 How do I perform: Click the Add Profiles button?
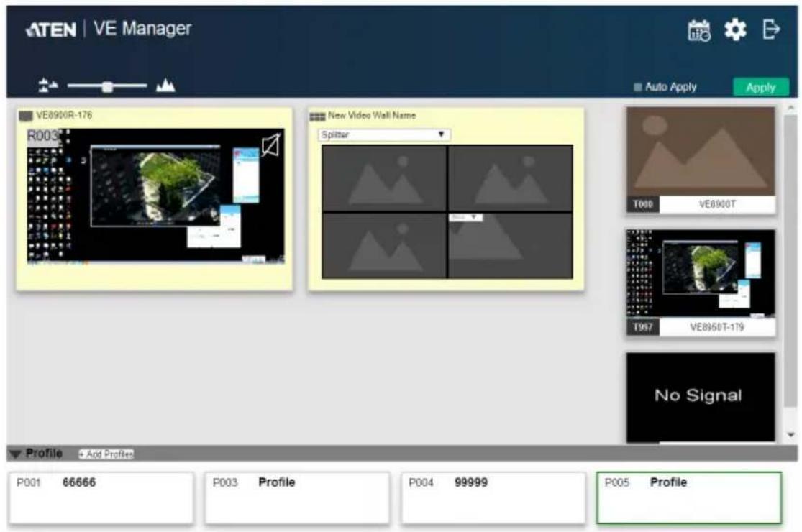tap(106, 454)
